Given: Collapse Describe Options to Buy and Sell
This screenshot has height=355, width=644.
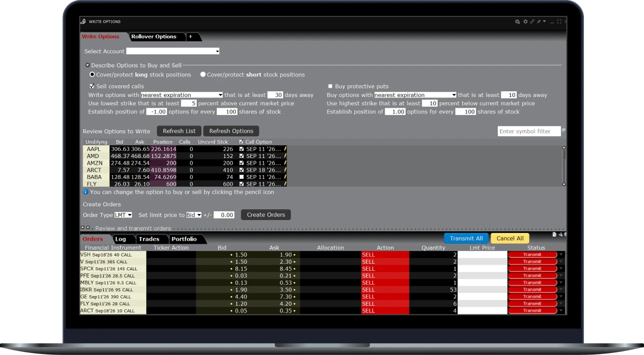Looking at the screenshot, I should (87, 66).
